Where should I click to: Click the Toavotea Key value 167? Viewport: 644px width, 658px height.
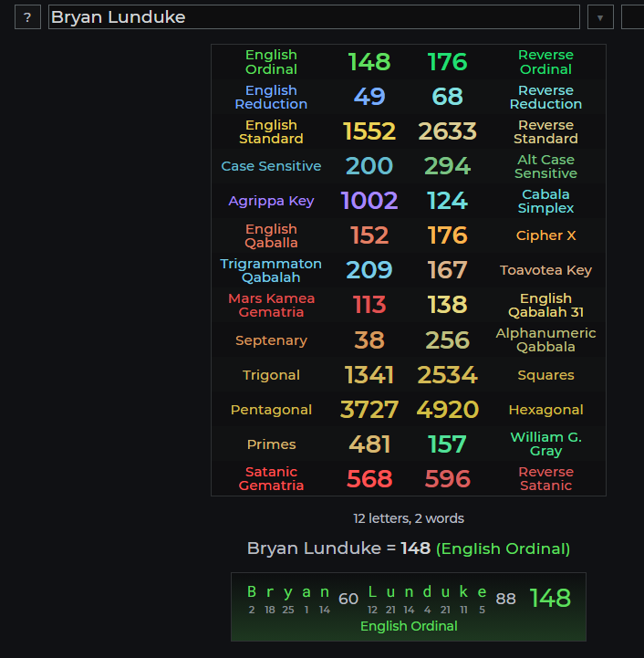pos(447,270)
